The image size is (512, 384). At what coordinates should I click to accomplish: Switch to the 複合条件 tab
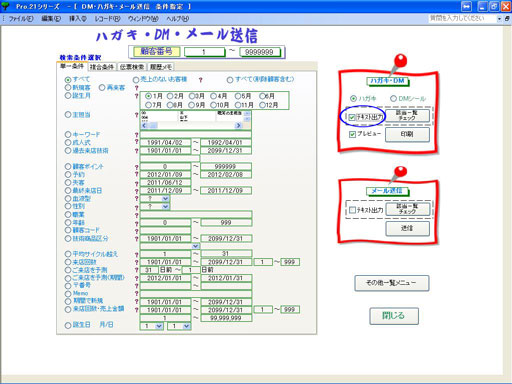pos(102,67)
